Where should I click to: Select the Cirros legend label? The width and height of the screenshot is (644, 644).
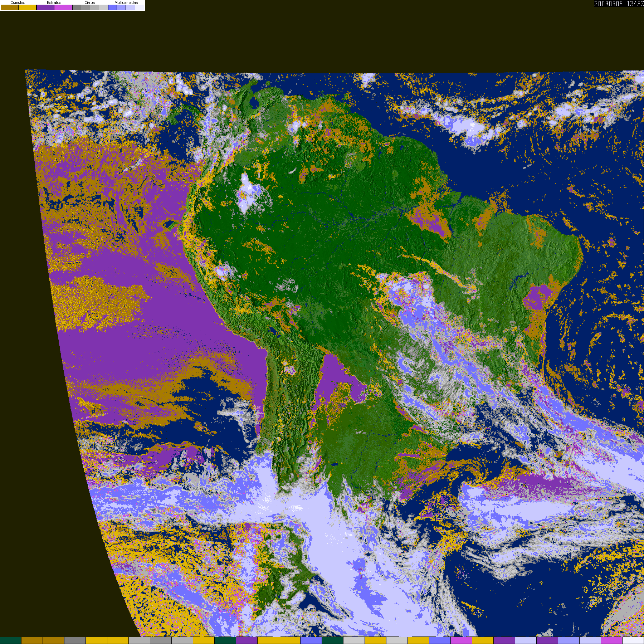pyautogui.click(x=89, y=3)
